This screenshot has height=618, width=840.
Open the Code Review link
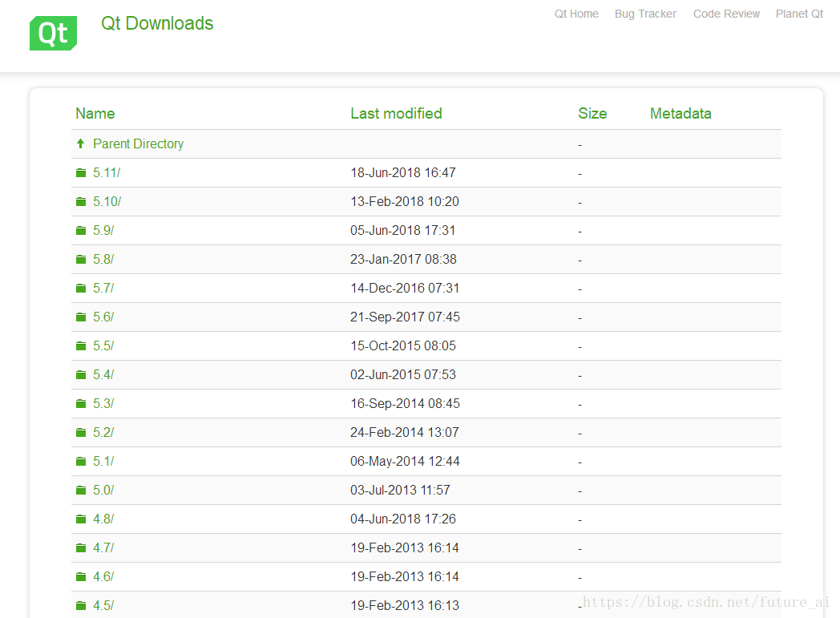(726, 14)
